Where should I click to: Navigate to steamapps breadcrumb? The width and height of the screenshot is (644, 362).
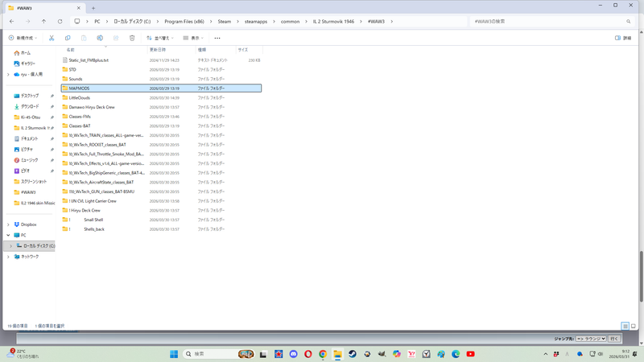pos(256,22)
